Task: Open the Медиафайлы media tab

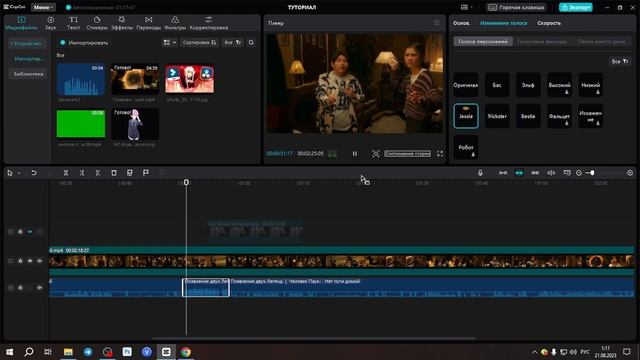Action: (21, 23)
